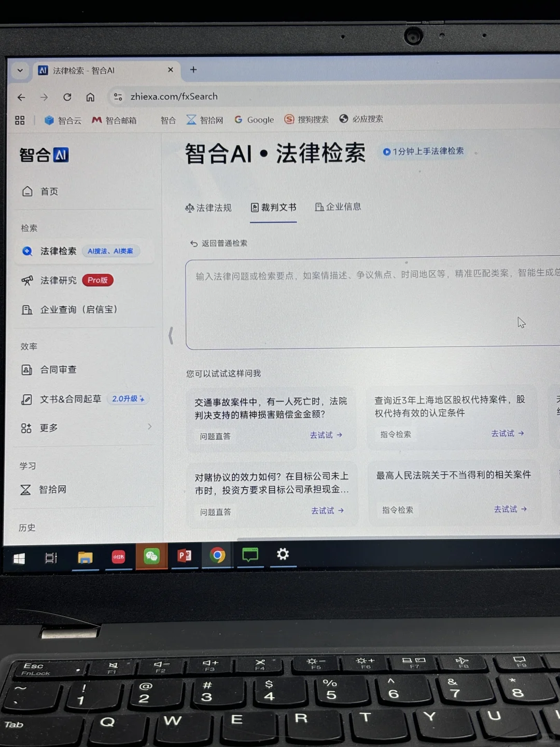Launch WeChat from the taskbar
Screen dimensions: 560x747
click(x=151, y=556)
